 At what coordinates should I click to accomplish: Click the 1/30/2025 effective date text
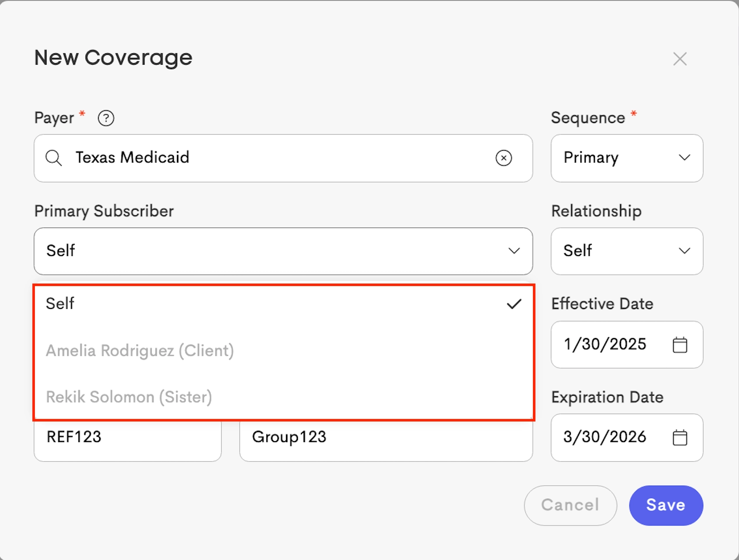tap(605, 344)
